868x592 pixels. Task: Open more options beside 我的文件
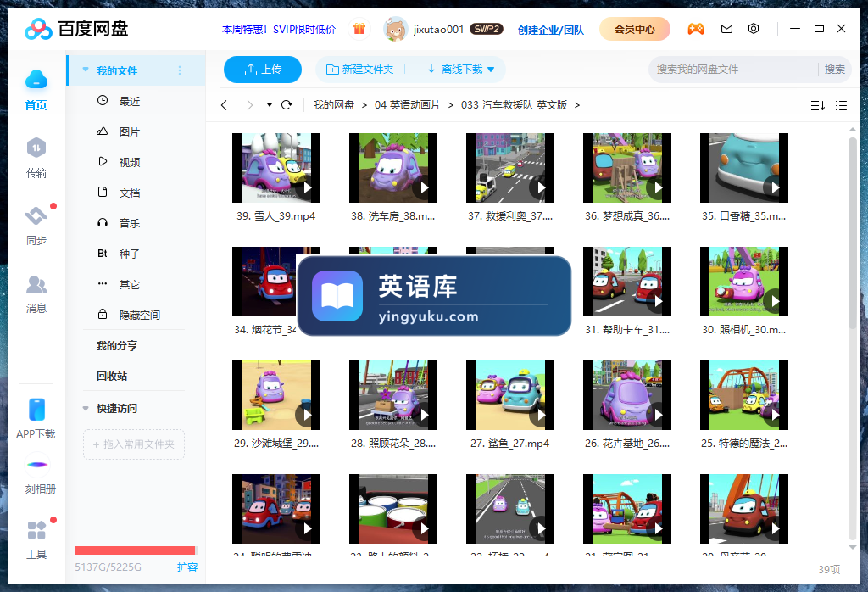click(x=180, y=70)
